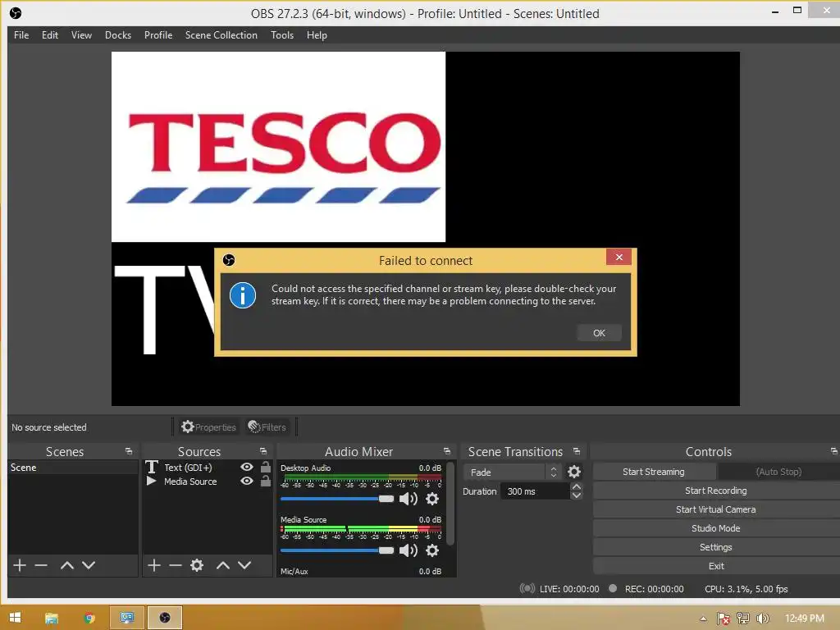Click the Audio Mixer scrollbar

click(450, 504)
